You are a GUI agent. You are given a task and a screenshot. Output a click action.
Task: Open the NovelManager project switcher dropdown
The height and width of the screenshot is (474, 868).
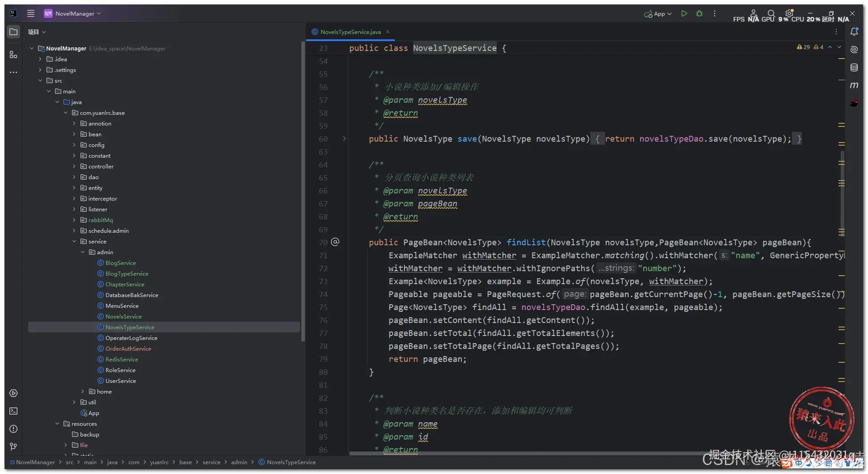click(x=72, y=13)
